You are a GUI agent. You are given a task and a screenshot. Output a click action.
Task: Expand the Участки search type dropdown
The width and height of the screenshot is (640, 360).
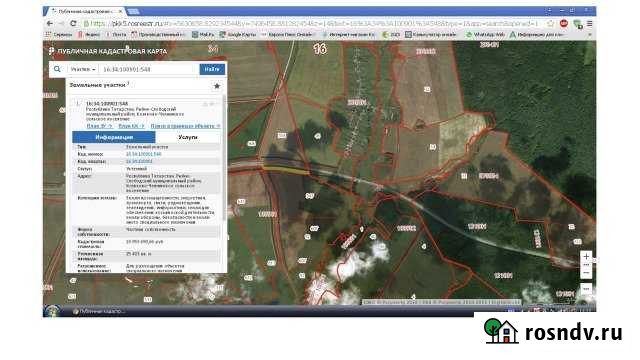pyautogui.click(x=83, y=69)
